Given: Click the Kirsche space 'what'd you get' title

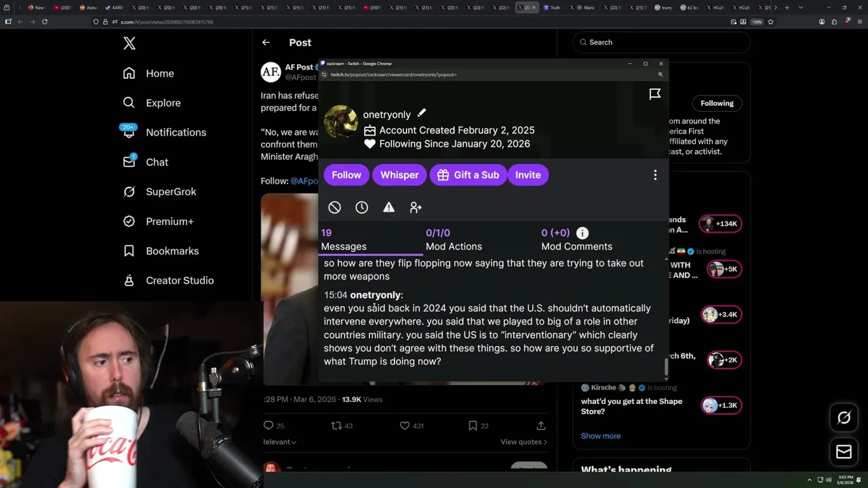Looking at the screenshot, I should [x=631, y=406].
